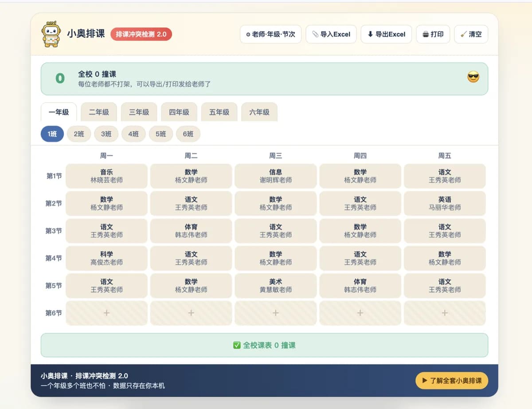Click 导入Excel button

331,34
